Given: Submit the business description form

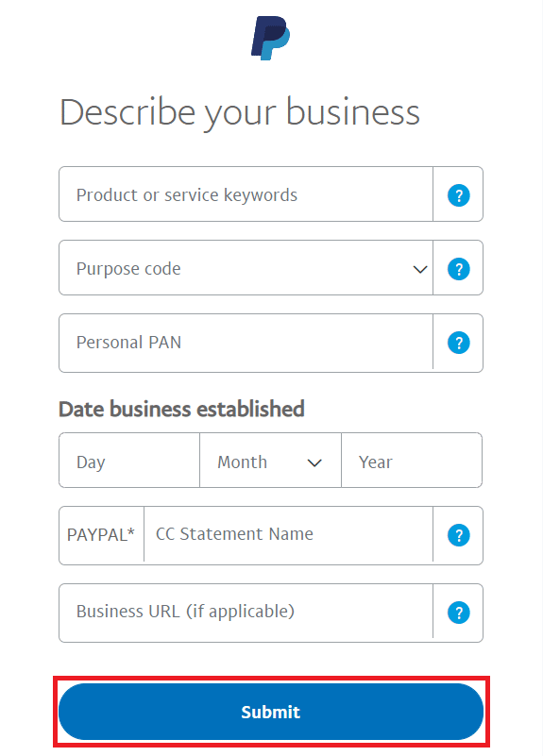Looking at the screenshot, I should pos(271,712).
